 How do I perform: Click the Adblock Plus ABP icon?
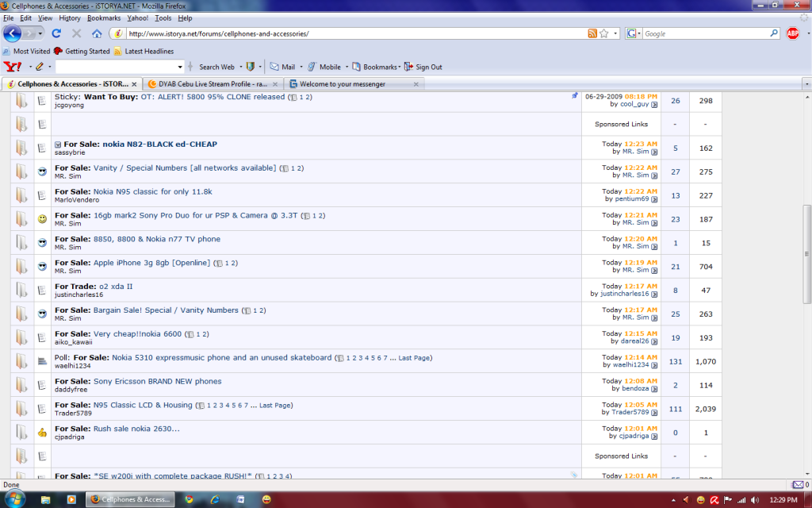(792, 33)
